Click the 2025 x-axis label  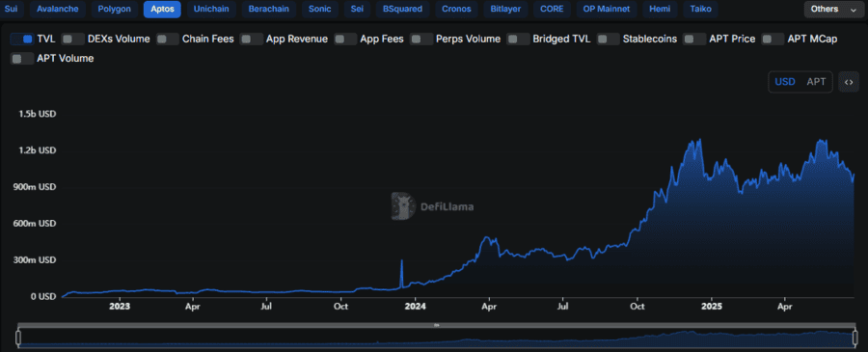pyautogui.click(x=711, y=306)
